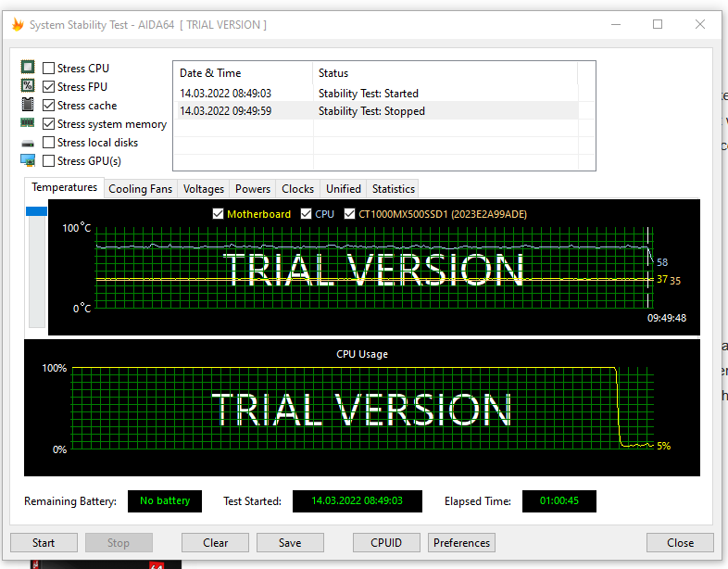Click the 09:49:48 graph timestamp

click(x=667, y=318)
